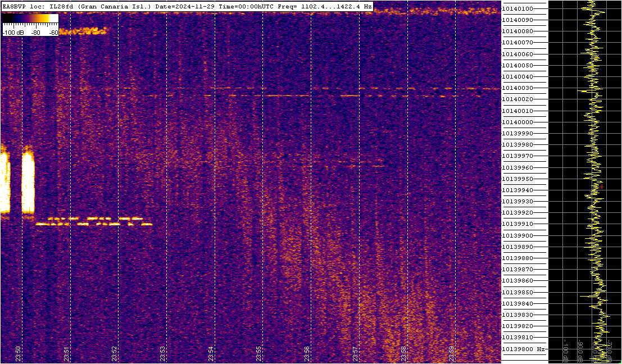The width and height of the screenshot is (622, 364).
Task: Click the 10139870 frequency label
Action: tap(517, 270)
